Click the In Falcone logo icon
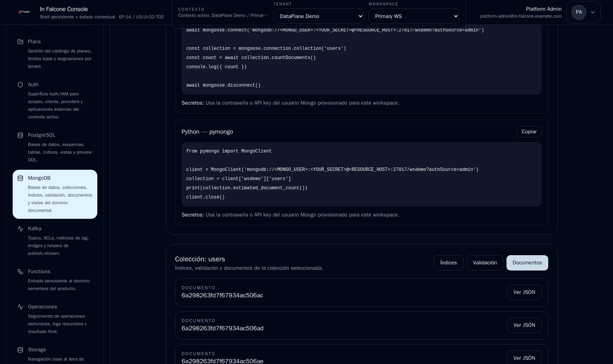 tap(24, 12)
